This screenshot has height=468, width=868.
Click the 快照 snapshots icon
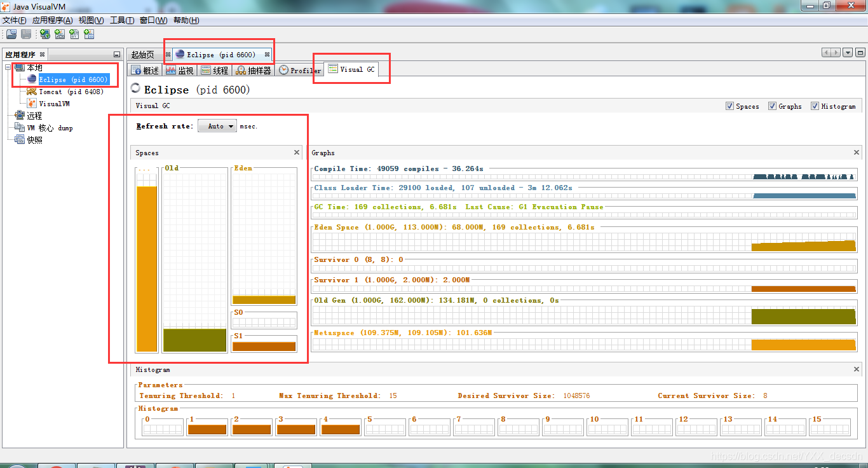click(x=19, y=140)
